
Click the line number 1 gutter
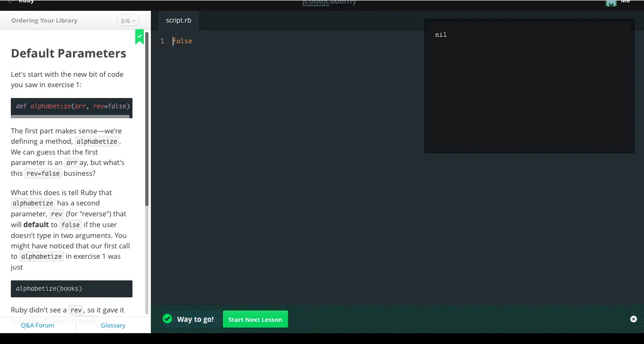tap(162, 41)
